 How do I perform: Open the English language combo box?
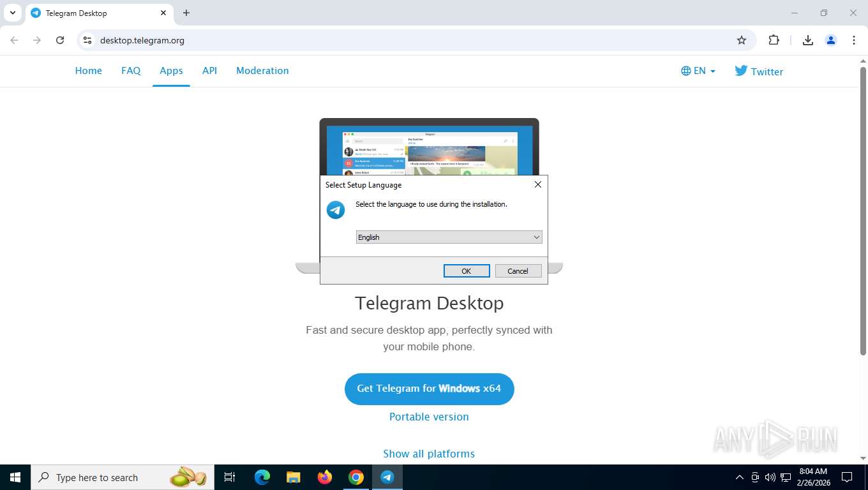click(x=449, y=237)
